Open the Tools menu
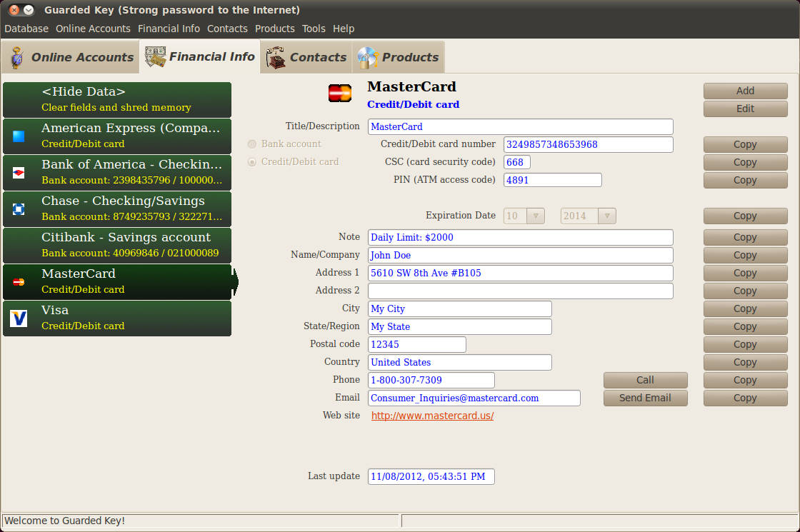 pos(314,29)
